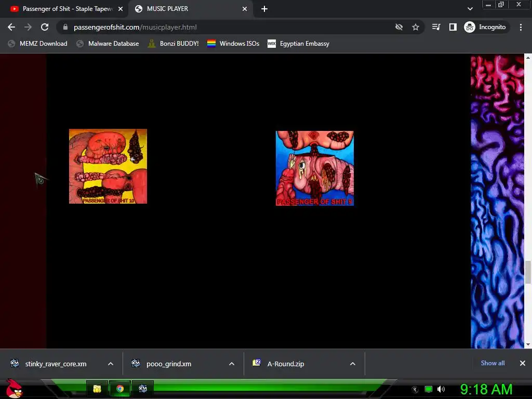Open Egyptian Embassy bookmark
Screen dimensions: 532x399
299,44
